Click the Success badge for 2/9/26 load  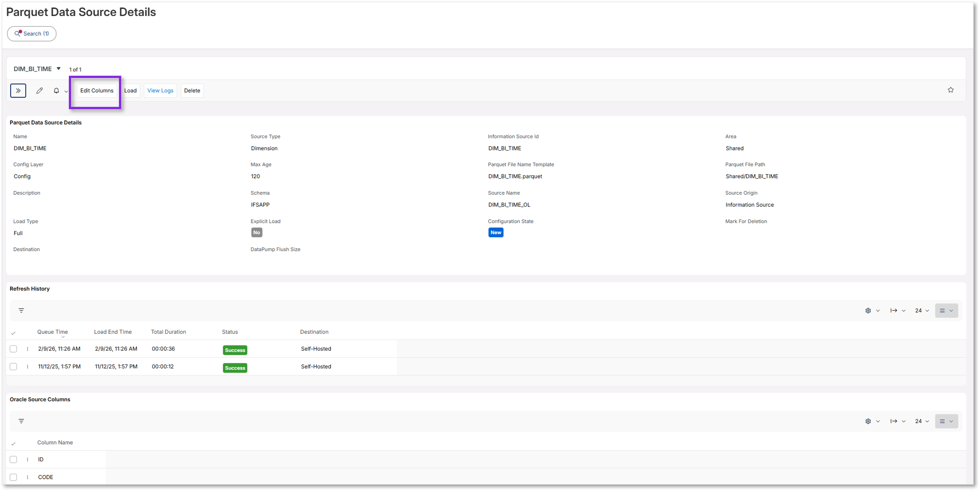[235, 350]
